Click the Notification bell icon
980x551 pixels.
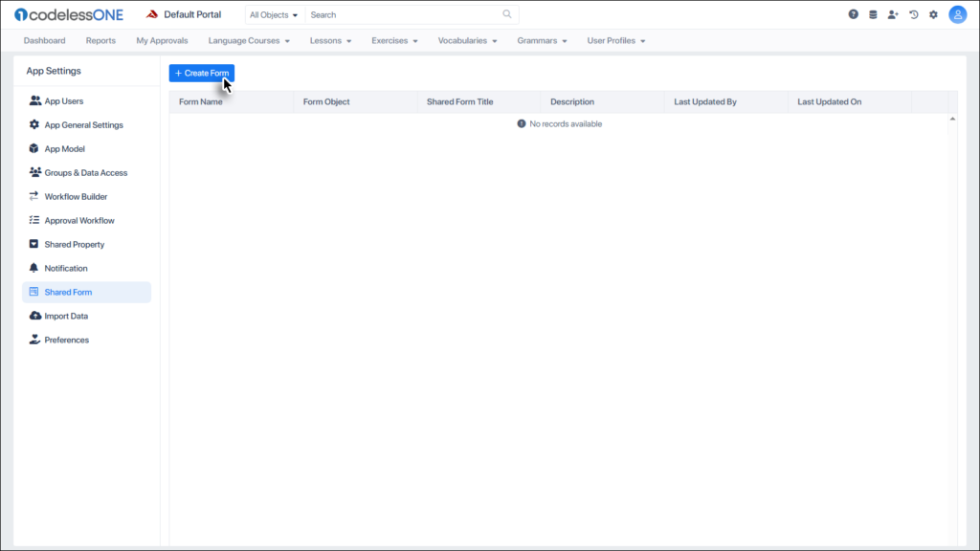pos(33,268)
